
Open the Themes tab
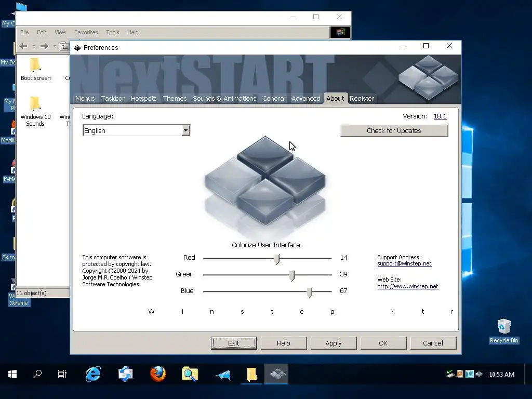pos(175,98)
